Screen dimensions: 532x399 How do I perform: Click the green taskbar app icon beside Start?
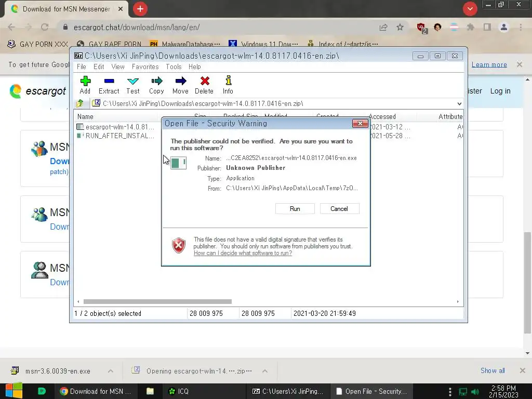coord(42,391)
